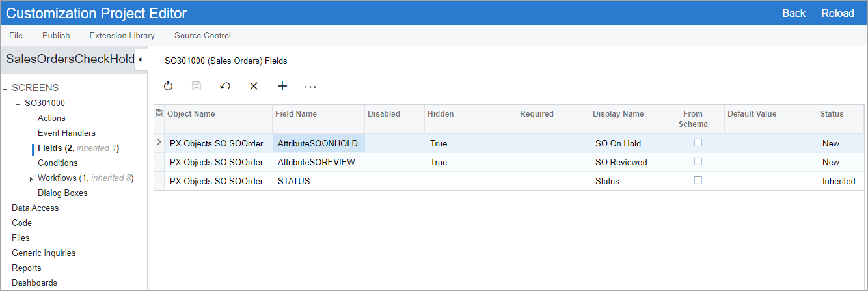Collapse the SO301000 tree node
This screenshot has width=868, height=291.
[18, 104]
